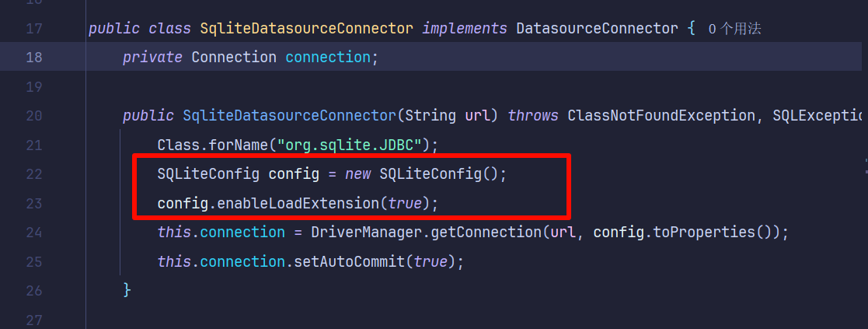868x329 pixels.
Task: Click the constructor's closing brace on line 26
Action: click(127, 290)
